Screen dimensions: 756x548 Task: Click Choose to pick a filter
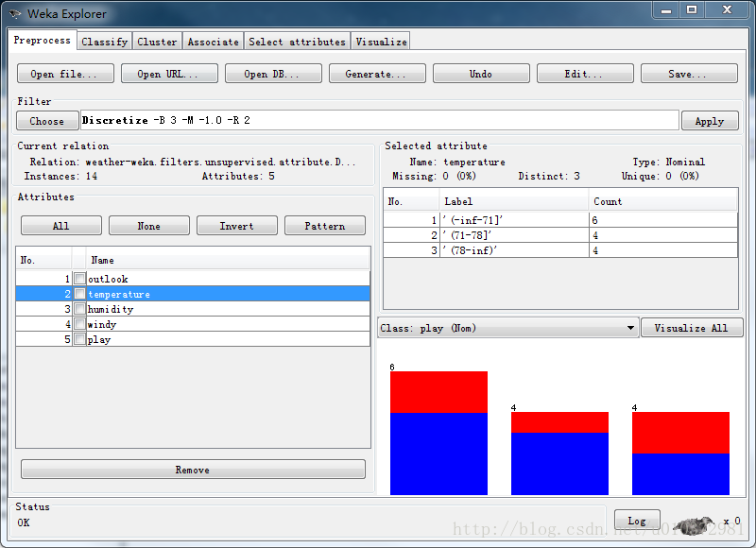(47, 121)
